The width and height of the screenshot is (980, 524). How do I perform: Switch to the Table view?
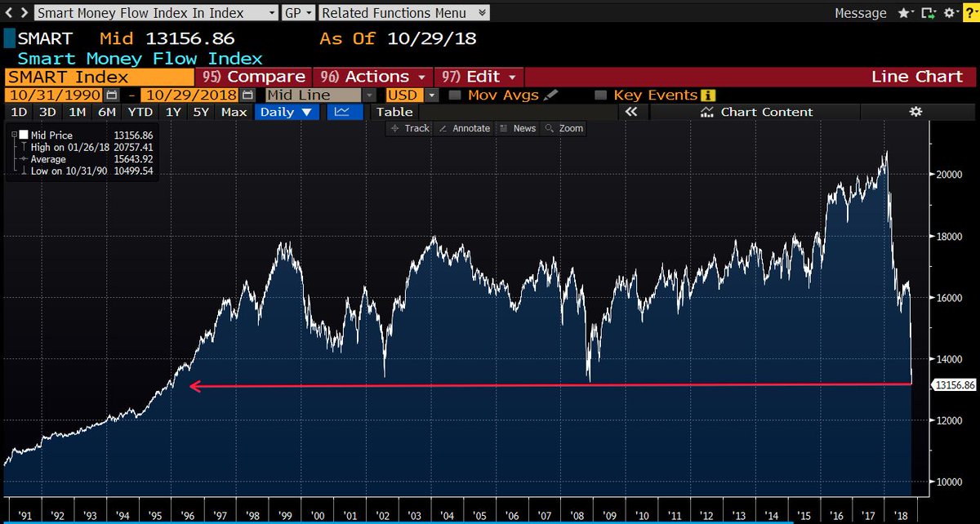[x=394, y=112]
